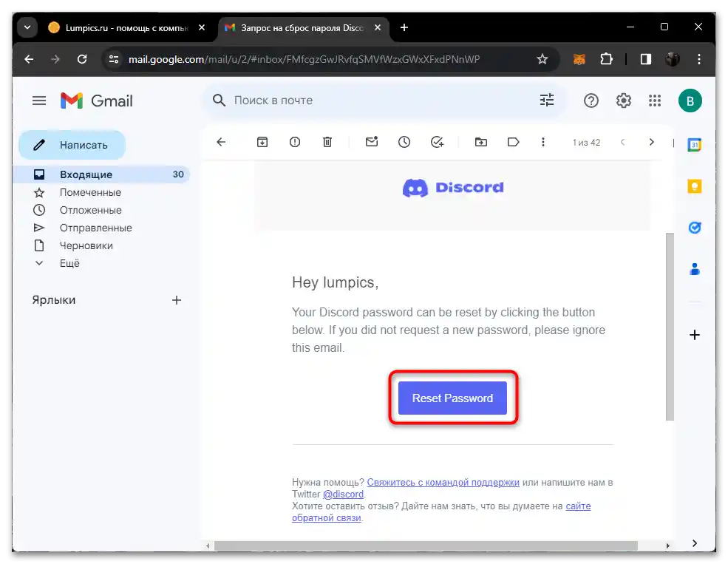Open Отправленные folder
This screenshot has height=564, width=728.
102,228
